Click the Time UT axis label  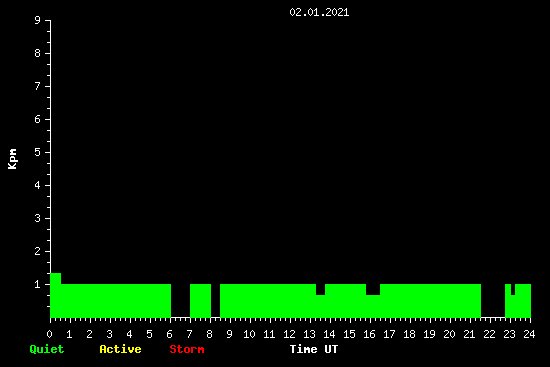pos(314,349)
